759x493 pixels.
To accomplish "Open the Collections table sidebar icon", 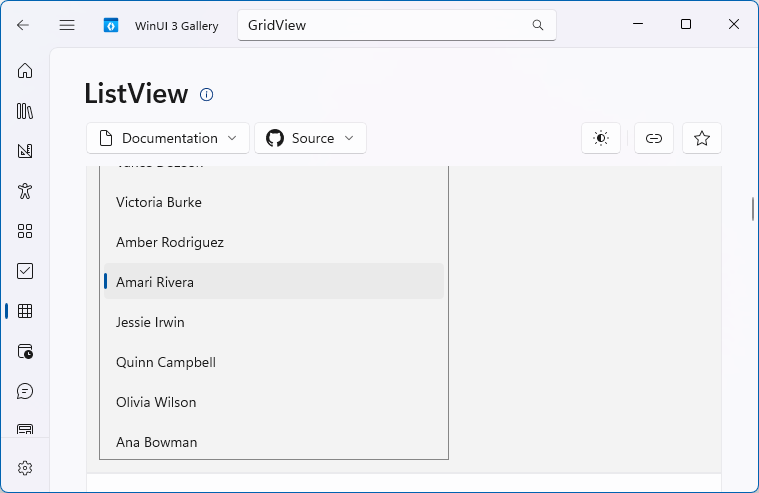I will 25,311.
